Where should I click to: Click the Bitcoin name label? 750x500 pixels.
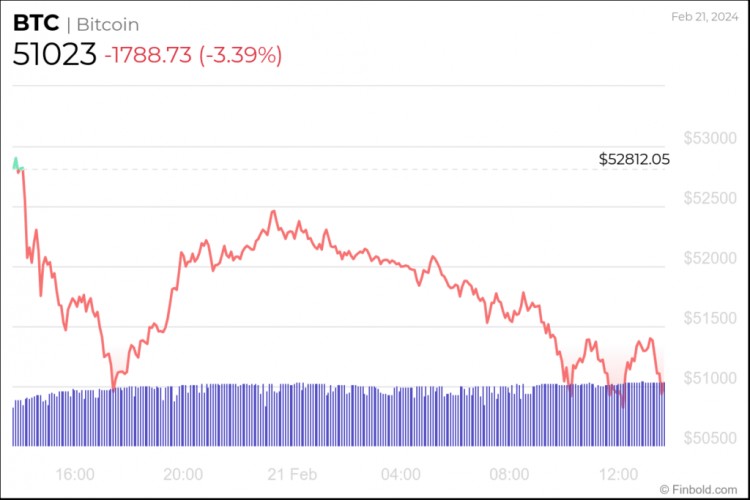tap(108, 24)
